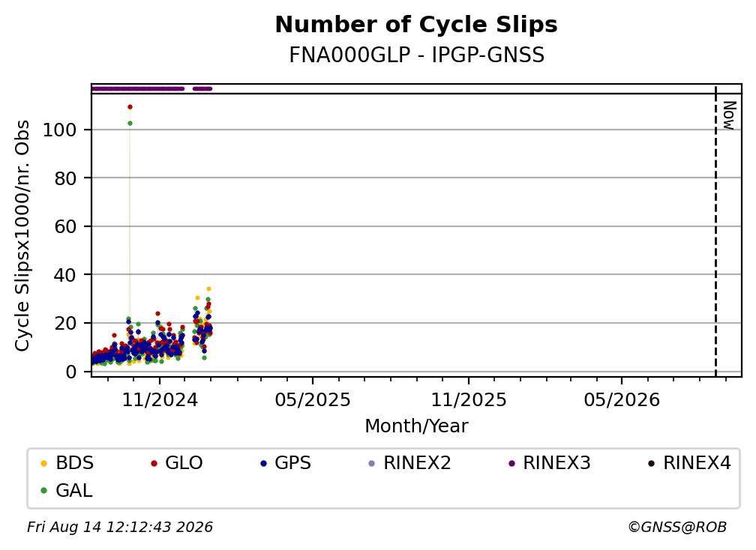Select the GLO outlier point near 110
This screenshot has height=550, width=756.
[130, 107]
